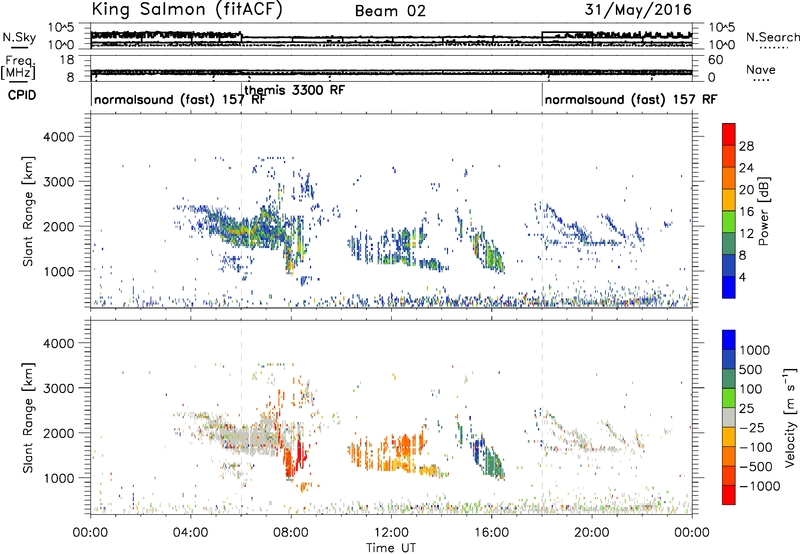
Task: Click the '28' value on Power colorbar
Action: tap(746, 146)
